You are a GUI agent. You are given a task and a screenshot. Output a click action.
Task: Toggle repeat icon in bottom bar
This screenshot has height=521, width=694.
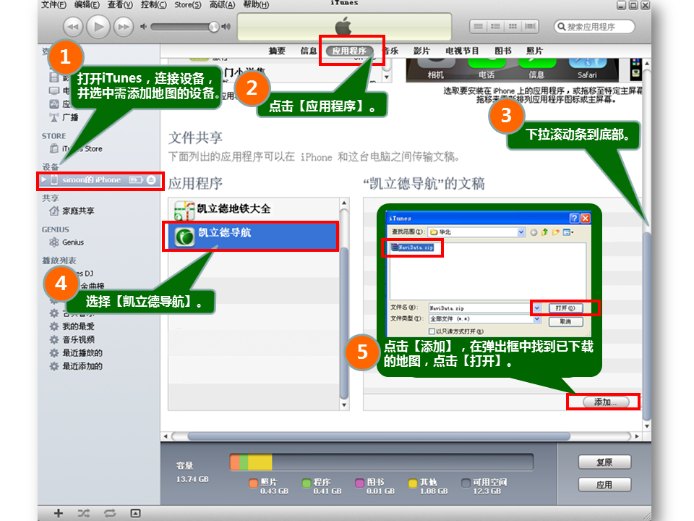110,513
